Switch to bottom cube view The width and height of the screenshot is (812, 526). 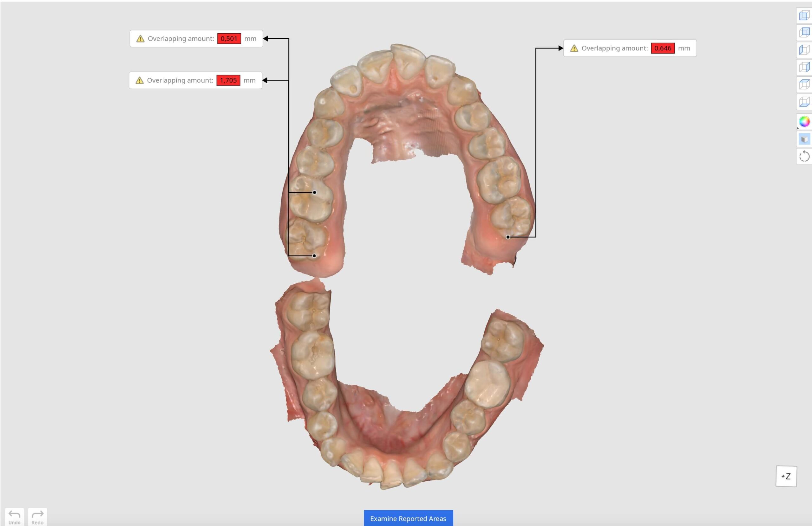pos(804,102)
